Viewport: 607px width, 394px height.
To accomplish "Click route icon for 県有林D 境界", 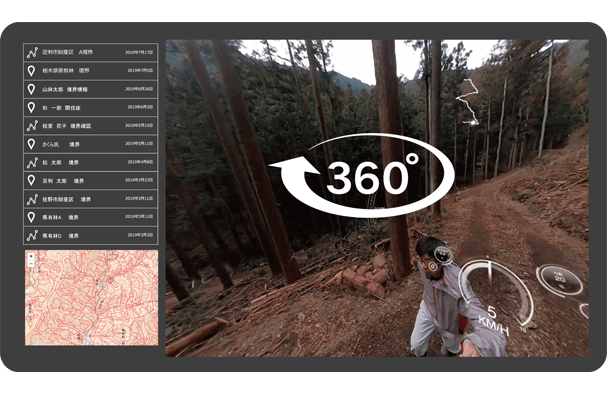I will pyautogui.click(x=32, y=236).
